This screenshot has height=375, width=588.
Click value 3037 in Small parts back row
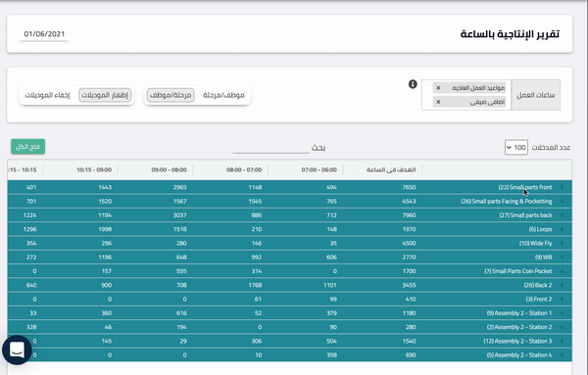pos(180,215)
